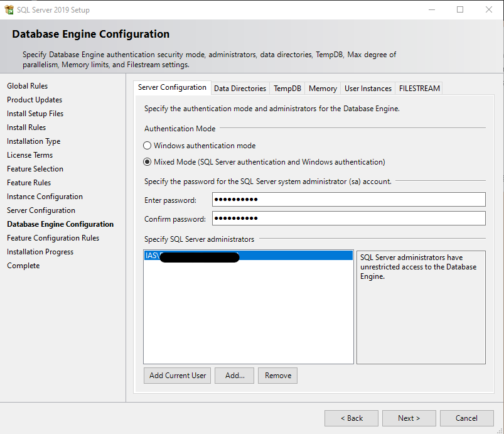Close the SQL Server Setup window
504x434 pixels.
point(489,9)
